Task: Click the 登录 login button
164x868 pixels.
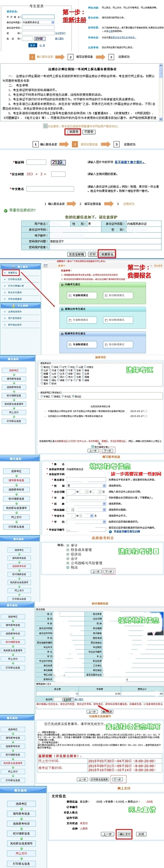Action: click(32, 45)
